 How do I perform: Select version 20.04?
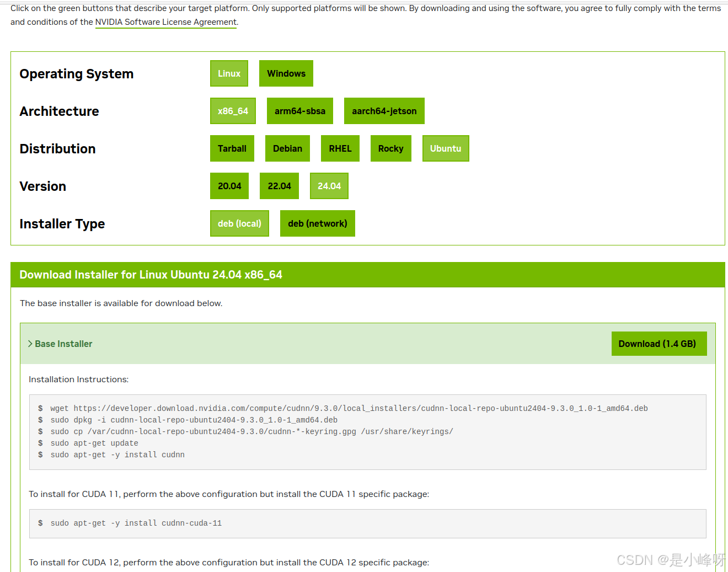pos(229,186)
